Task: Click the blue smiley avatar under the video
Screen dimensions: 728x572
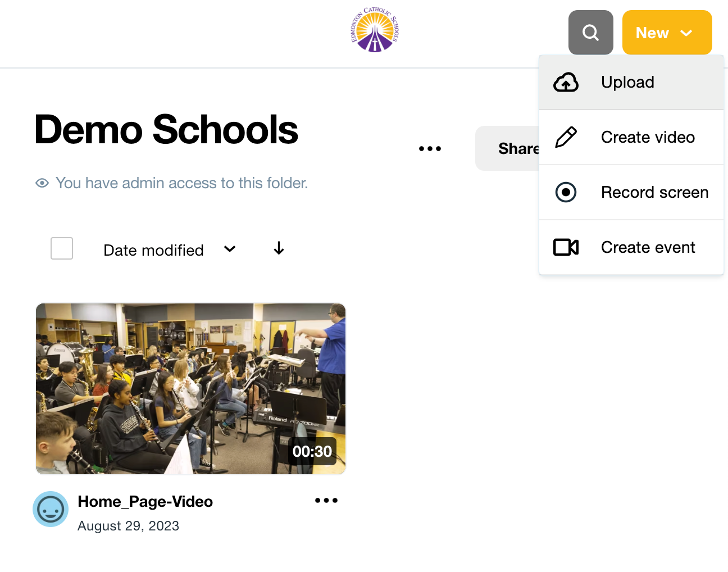Action: coord(51,509)
